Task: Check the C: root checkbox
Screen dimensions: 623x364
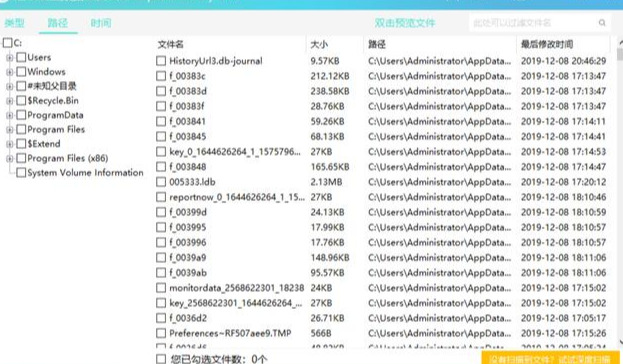Action: 8,43
